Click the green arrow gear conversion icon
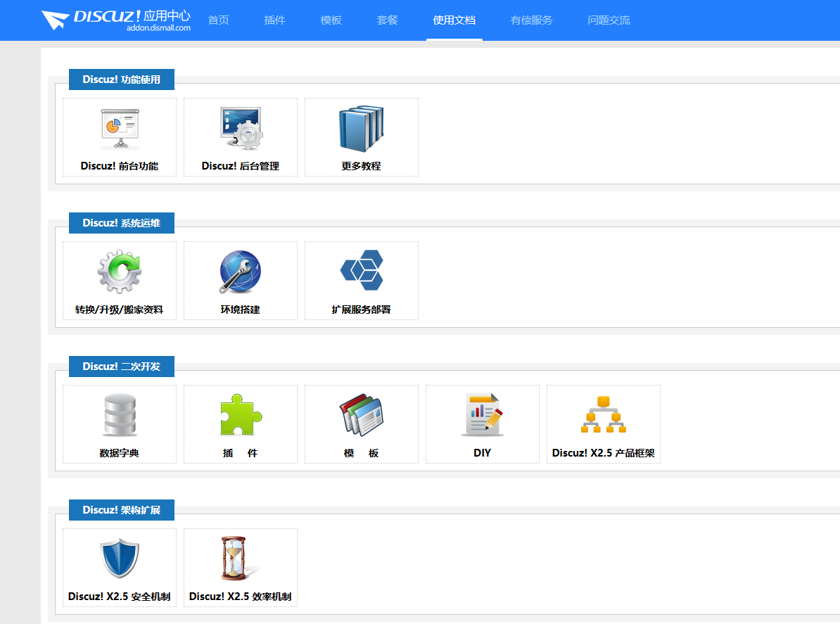The image size is (840, 624). coord(120,272)
